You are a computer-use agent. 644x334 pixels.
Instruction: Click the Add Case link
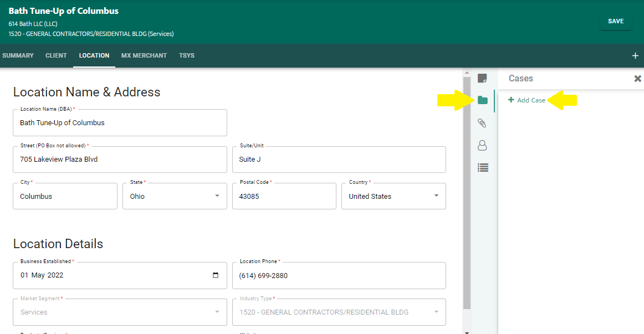(530, 100)
